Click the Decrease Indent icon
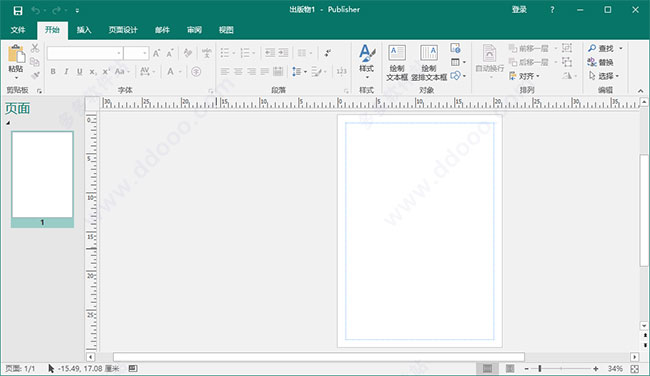Viewport: 650px width, 376px height. 270,53
